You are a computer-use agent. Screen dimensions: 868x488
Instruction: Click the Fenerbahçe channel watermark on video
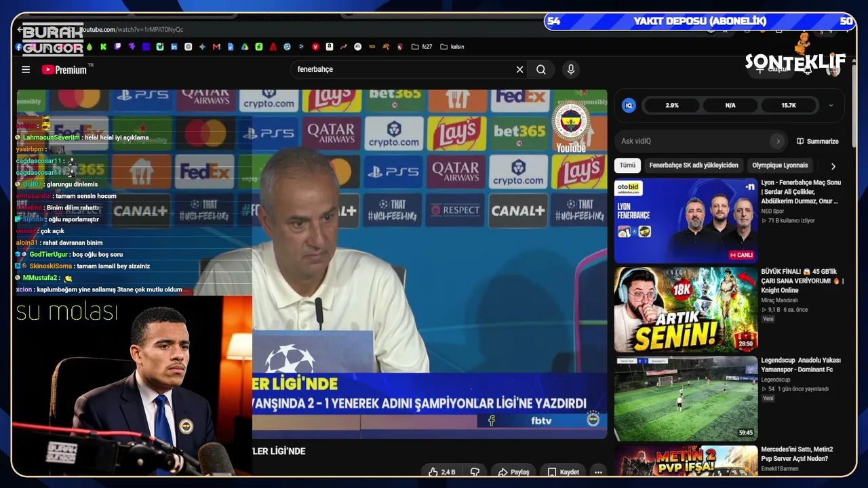pyautogui.click(x=571, y=127)
